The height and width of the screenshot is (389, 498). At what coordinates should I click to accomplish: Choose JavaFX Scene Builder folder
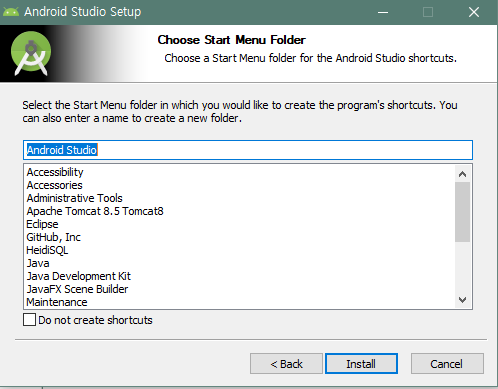click(77, 289)
